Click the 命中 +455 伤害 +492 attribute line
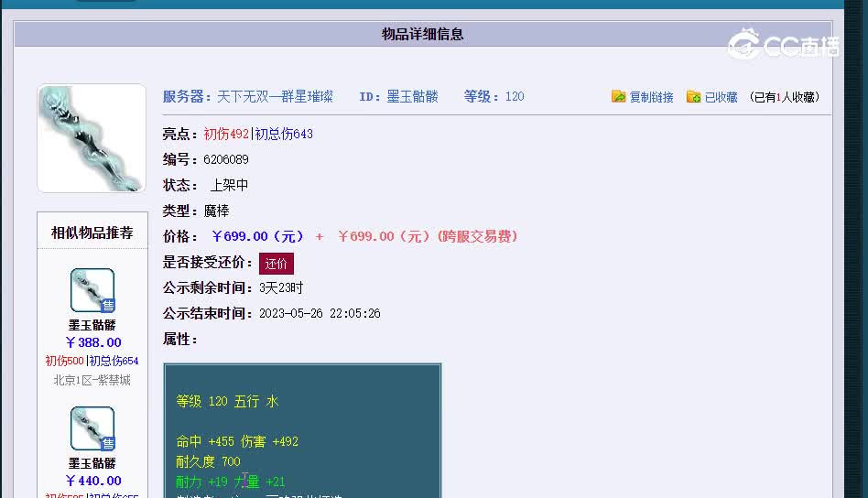Image resolution: width=868 pixels, height=498 pixels. (x=237, y=441)
